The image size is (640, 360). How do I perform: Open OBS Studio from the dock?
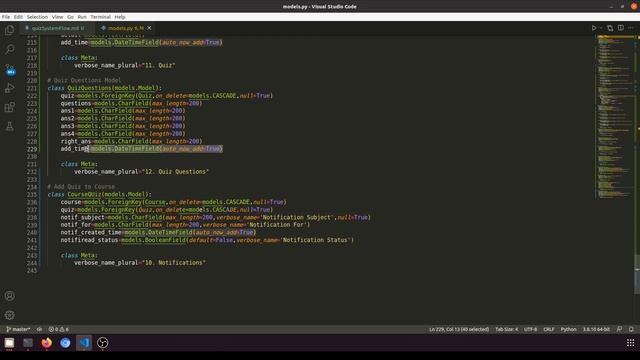tap(102, 343)
